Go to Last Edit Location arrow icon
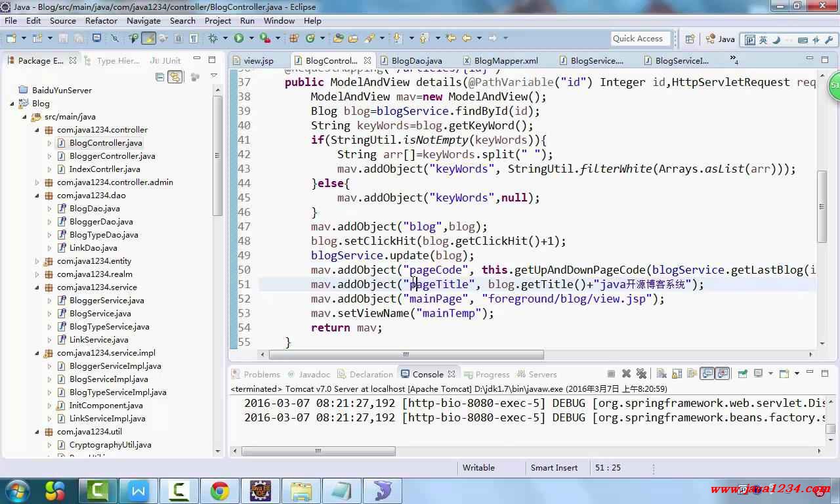The height and width of the screenshot is (504, 840). coord(451,39)
